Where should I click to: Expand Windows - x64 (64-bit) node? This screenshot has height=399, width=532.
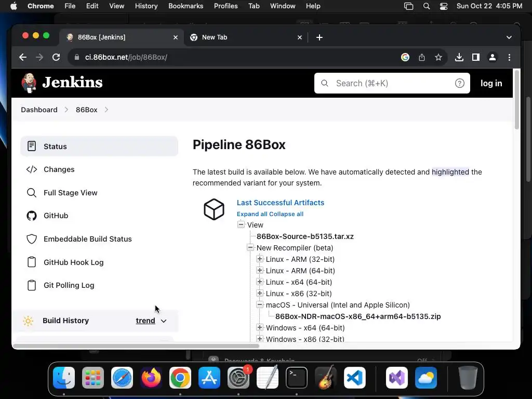click(260, 327)
